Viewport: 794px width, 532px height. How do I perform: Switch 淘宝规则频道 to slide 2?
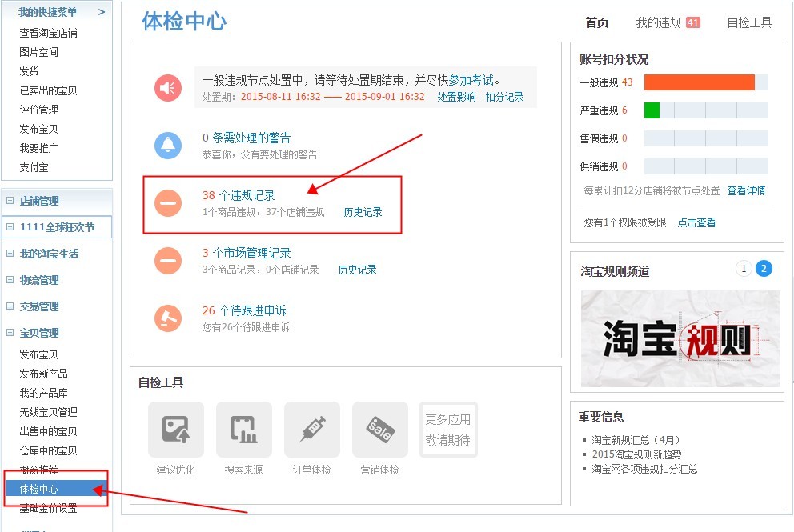point(764,268)
